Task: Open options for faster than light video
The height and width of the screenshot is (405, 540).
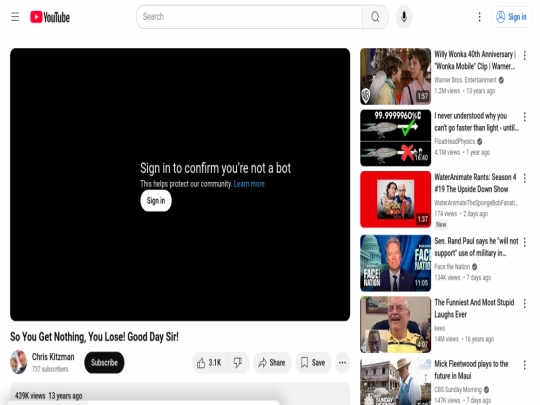Action: pos(525,117)
